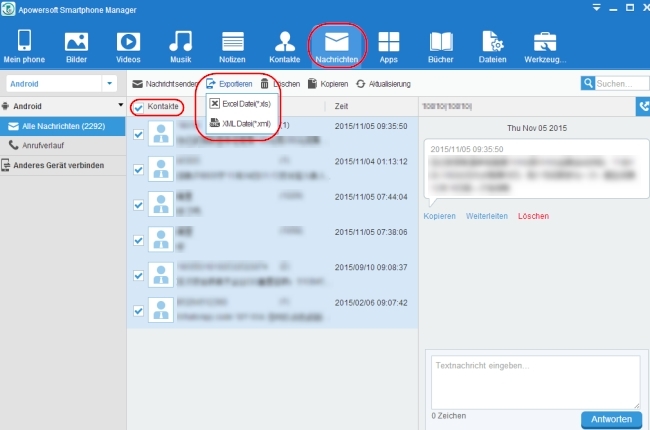
Task: Select Alle Nachrichten (2292)
Action: click(63, 126)
